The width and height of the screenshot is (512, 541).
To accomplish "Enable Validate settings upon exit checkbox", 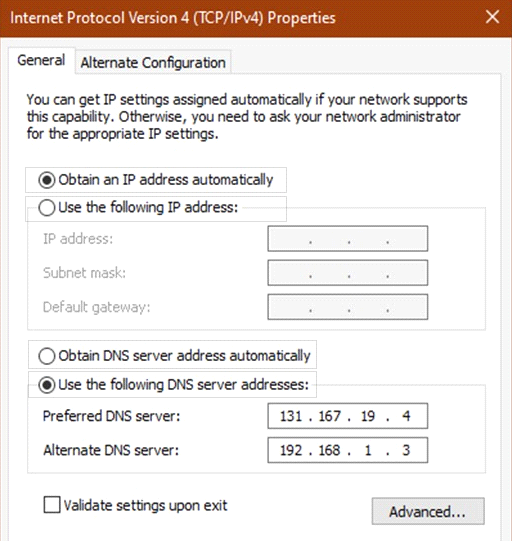I will [52, 505].
